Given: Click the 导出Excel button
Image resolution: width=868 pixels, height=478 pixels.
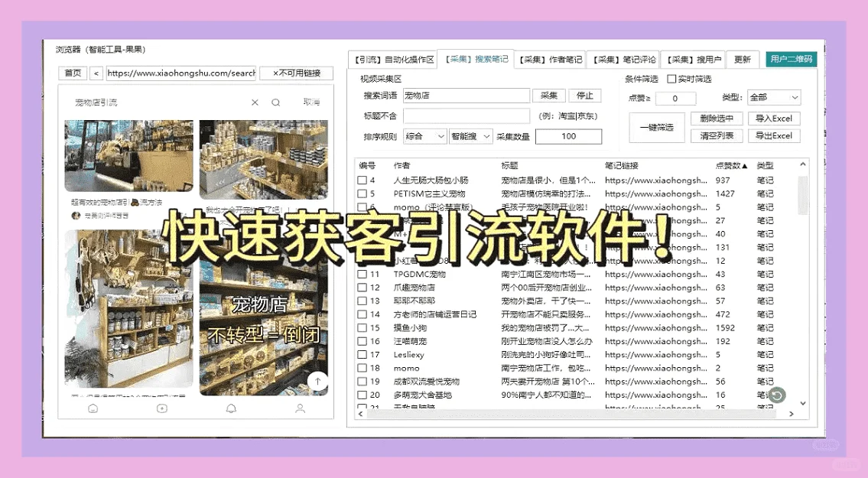Looking at the screenshot, I should [x=774, y=136].
